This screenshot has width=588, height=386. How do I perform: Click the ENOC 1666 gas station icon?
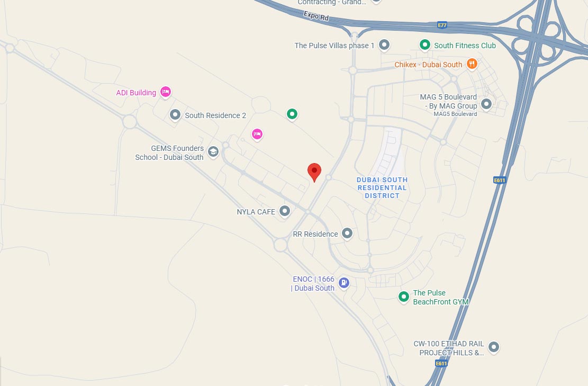coord(344,283)
